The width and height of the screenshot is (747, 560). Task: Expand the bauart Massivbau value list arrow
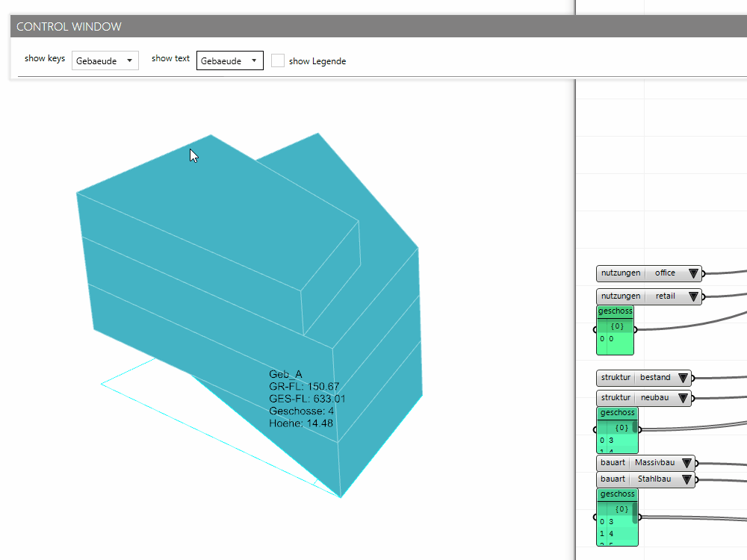click(686, 463)
